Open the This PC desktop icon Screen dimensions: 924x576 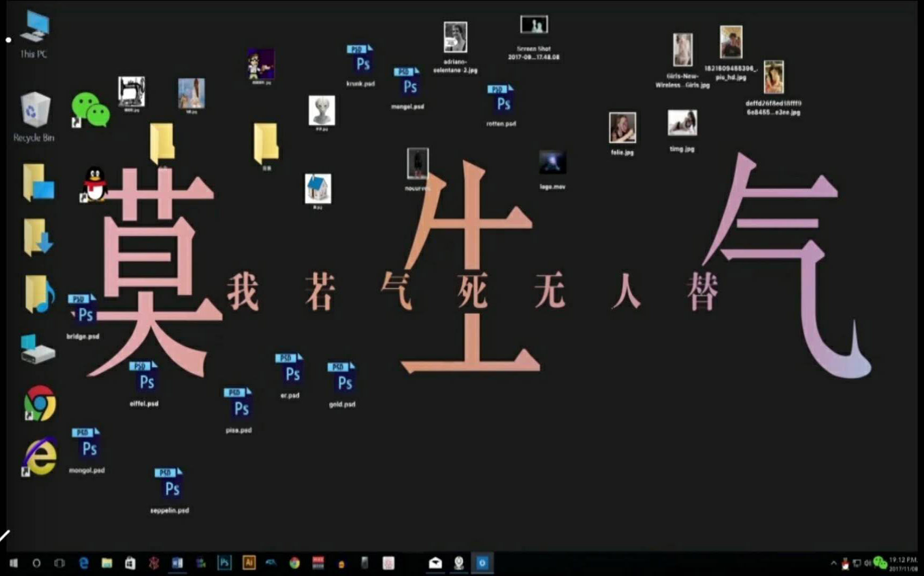(x=34, y=34)
